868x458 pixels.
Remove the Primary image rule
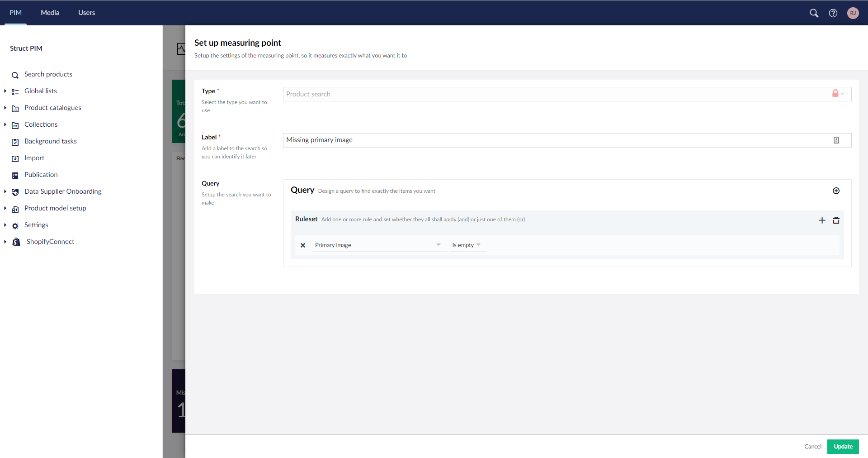coord(303,245)
